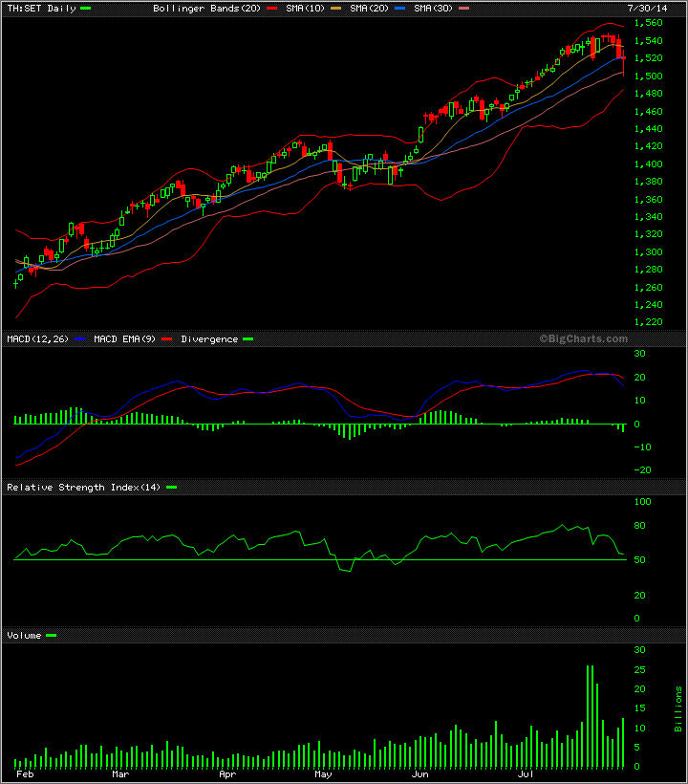The image size is (688, 784).
Task: Click the red MACD EMA(9) legend swatch
Action: [x=167, y=339]
